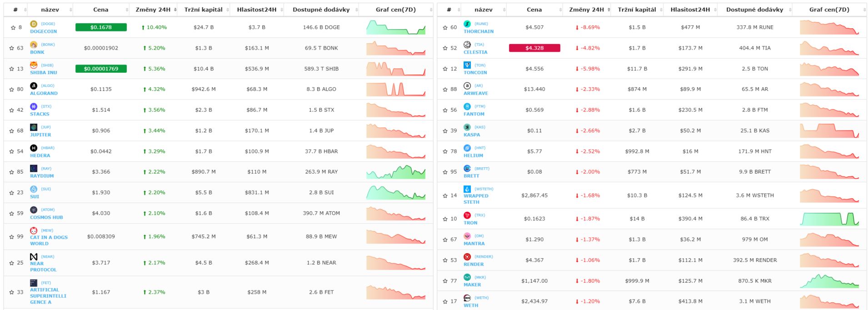Click the Brett coin logo

467,168
